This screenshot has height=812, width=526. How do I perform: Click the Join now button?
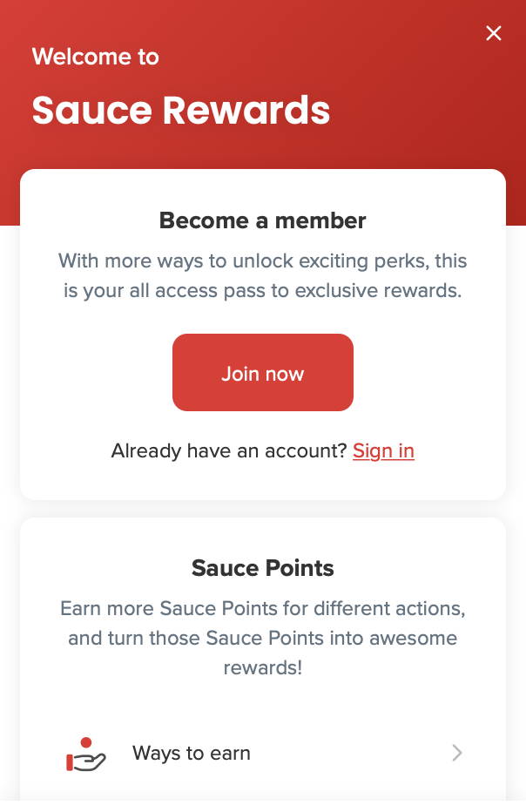pyautogui.click(x=263, y=372)
